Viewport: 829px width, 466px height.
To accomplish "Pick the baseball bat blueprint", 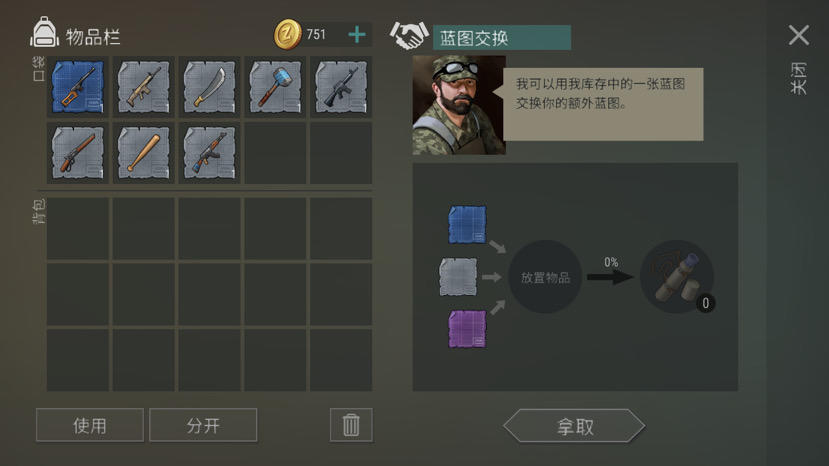I will click(143, 153).
